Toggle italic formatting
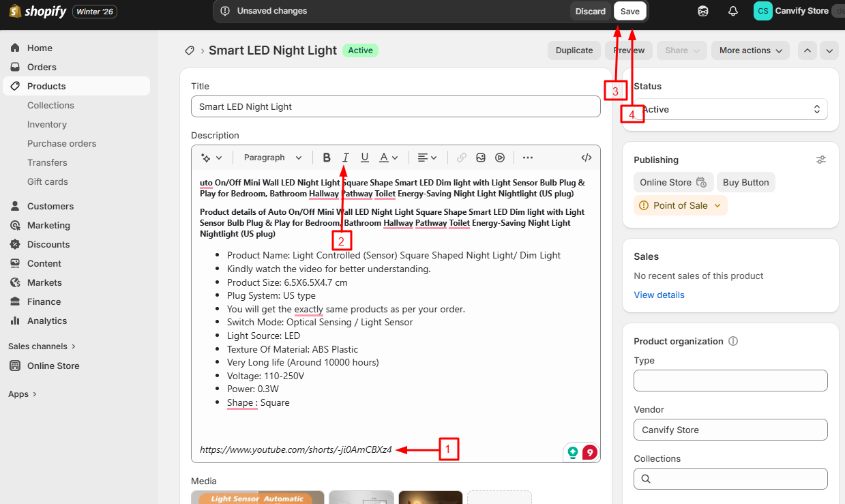 (346, 158)
